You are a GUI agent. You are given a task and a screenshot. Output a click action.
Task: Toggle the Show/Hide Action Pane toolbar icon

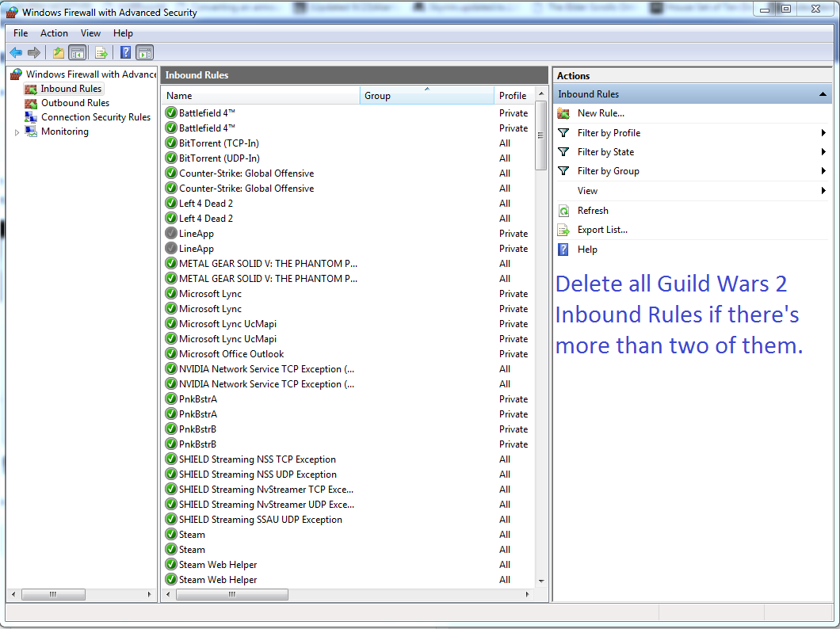point(145,52)
